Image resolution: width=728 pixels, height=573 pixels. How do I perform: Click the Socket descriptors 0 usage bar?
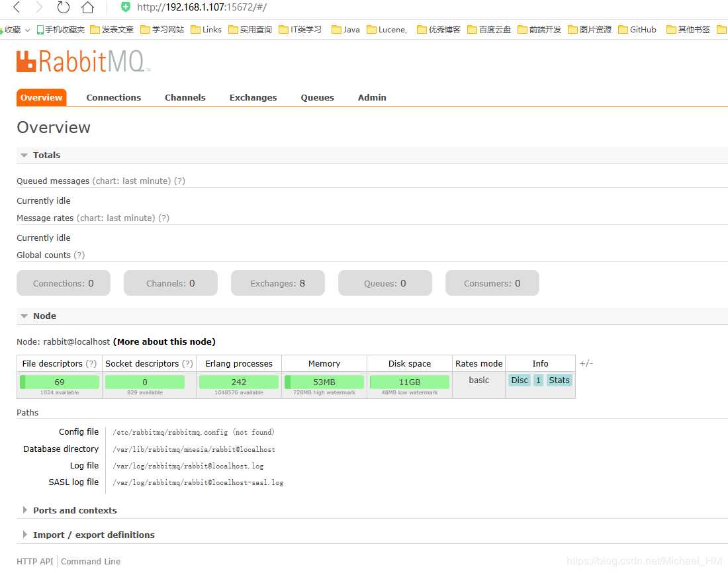point(145,382)
